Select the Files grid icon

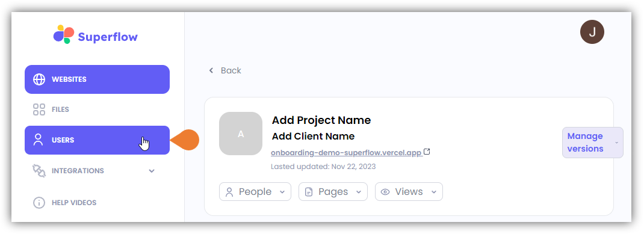pyautogui.click(x=39, y=109)
